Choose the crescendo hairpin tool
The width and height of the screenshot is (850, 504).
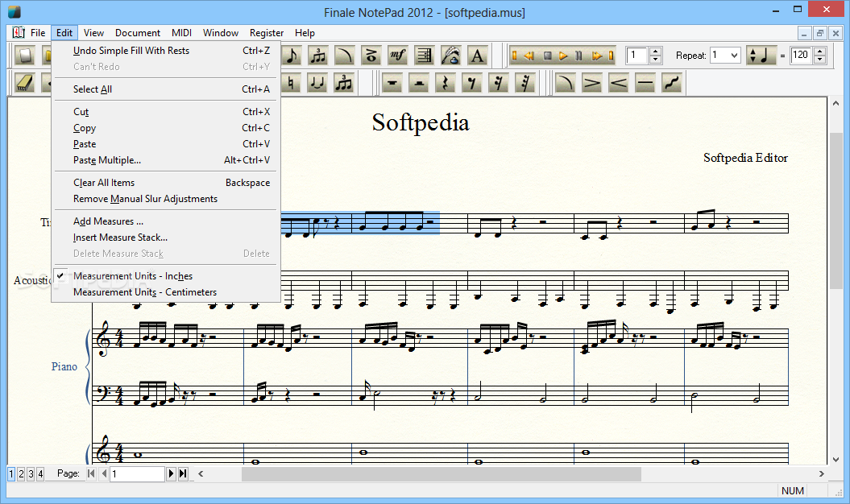[x=618, y=83]
